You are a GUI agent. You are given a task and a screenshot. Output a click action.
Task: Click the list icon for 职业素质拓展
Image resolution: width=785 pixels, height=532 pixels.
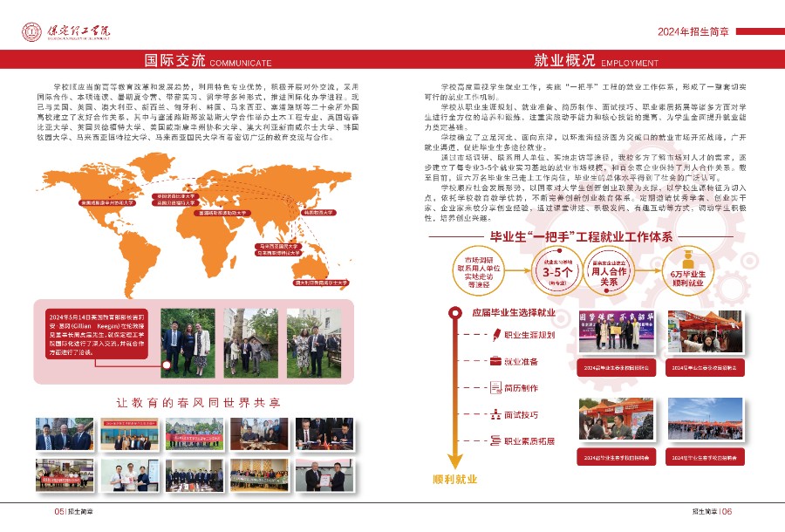495,440
